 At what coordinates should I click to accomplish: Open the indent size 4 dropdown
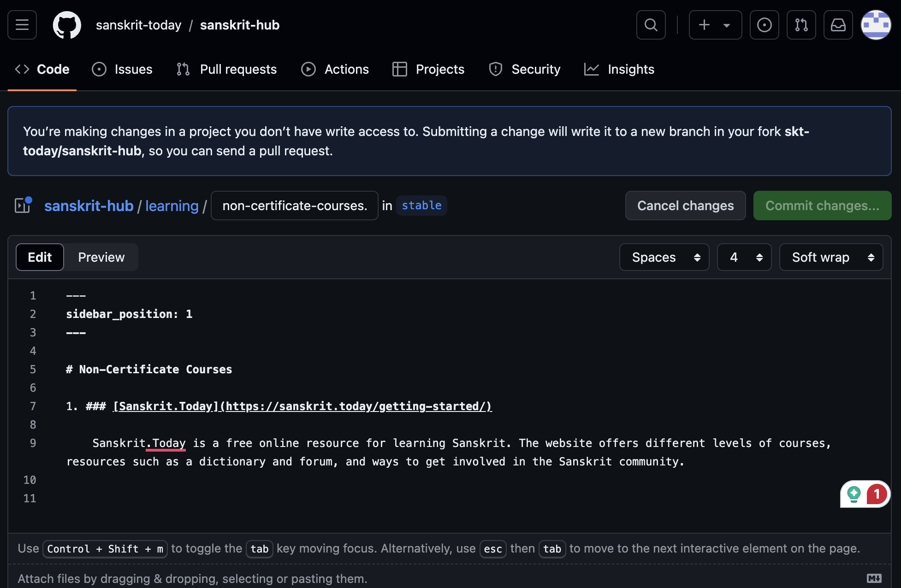(x=744, y=257)
